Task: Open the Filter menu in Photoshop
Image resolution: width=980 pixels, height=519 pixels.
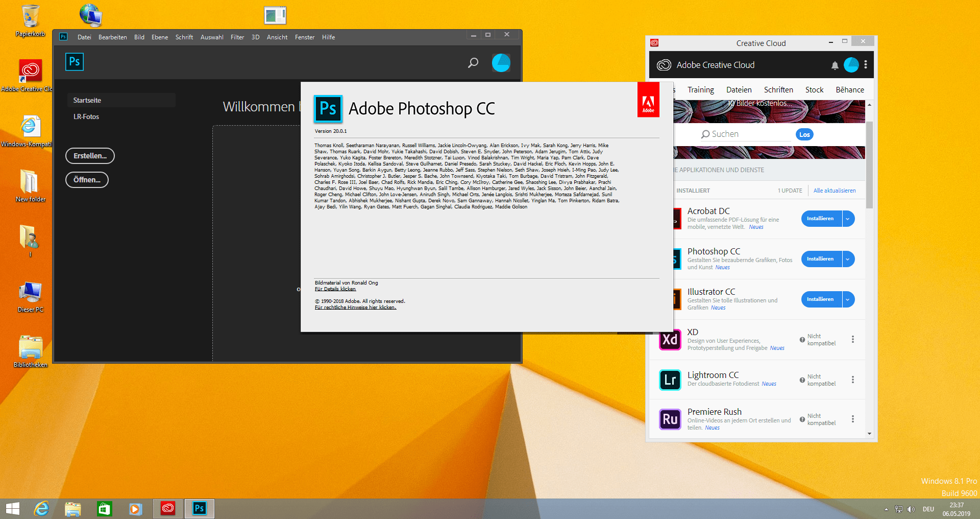Action: point(237,37)
